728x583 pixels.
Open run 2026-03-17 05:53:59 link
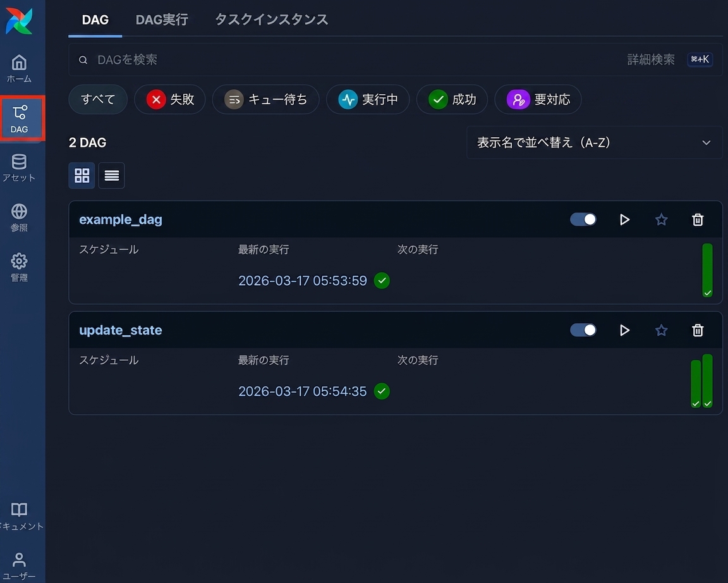(303, 281)
